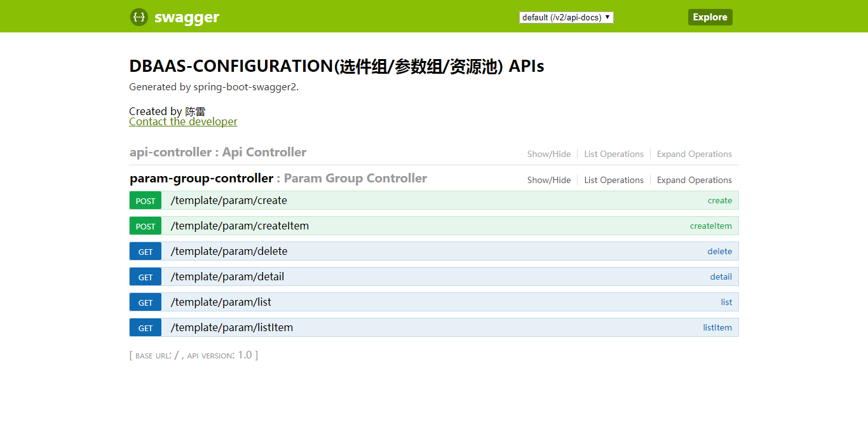Click the base url and api version footer
This screenshot has width=868, height=429.
click(x=194, y=355)
